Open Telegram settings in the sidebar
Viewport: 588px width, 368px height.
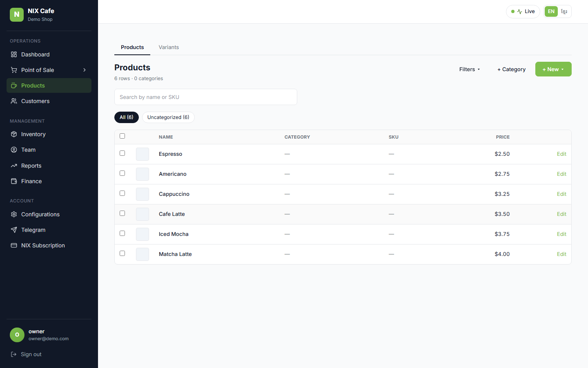(x=49, y=230)
